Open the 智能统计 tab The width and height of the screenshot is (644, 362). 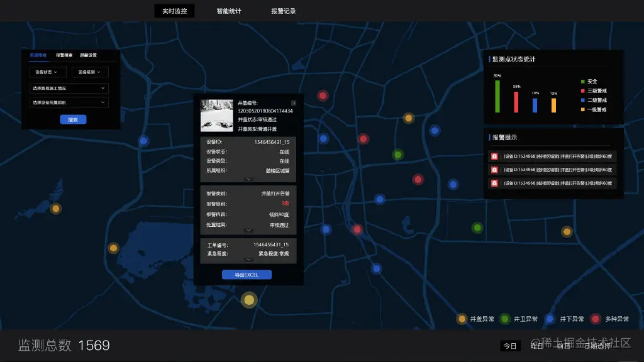click(x=229, y=11)
